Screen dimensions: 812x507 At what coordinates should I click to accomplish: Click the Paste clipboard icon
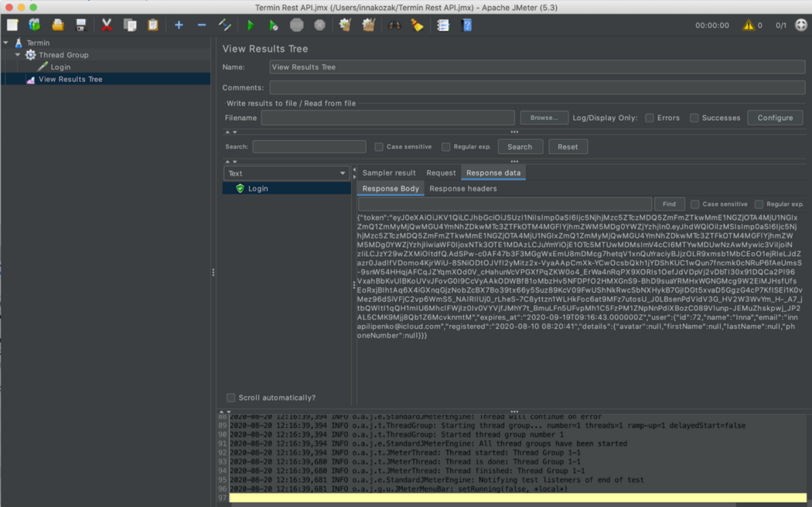[x=153, y=26]
